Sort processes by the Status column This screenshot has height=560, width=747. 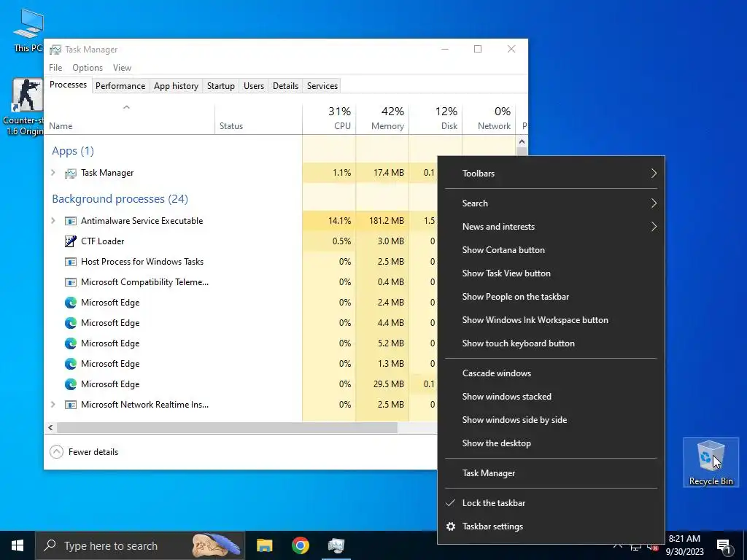click(x=259, y=118)
